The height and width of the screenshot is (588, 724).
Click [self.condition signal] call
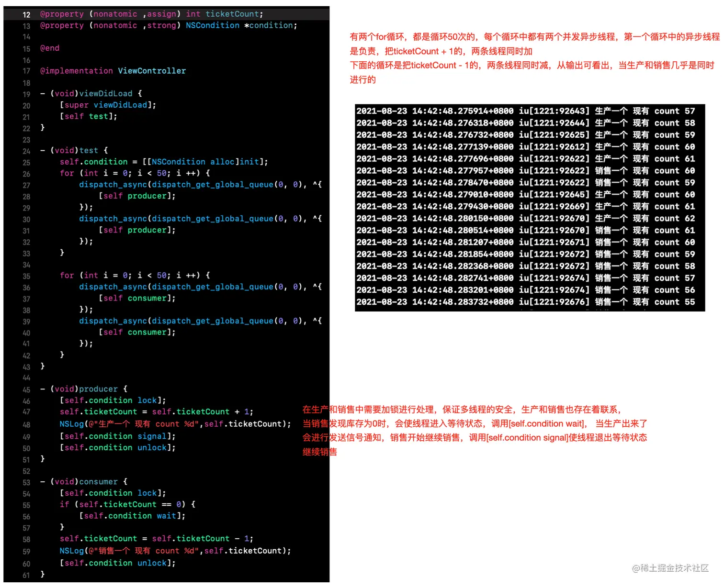click(117, 436)
